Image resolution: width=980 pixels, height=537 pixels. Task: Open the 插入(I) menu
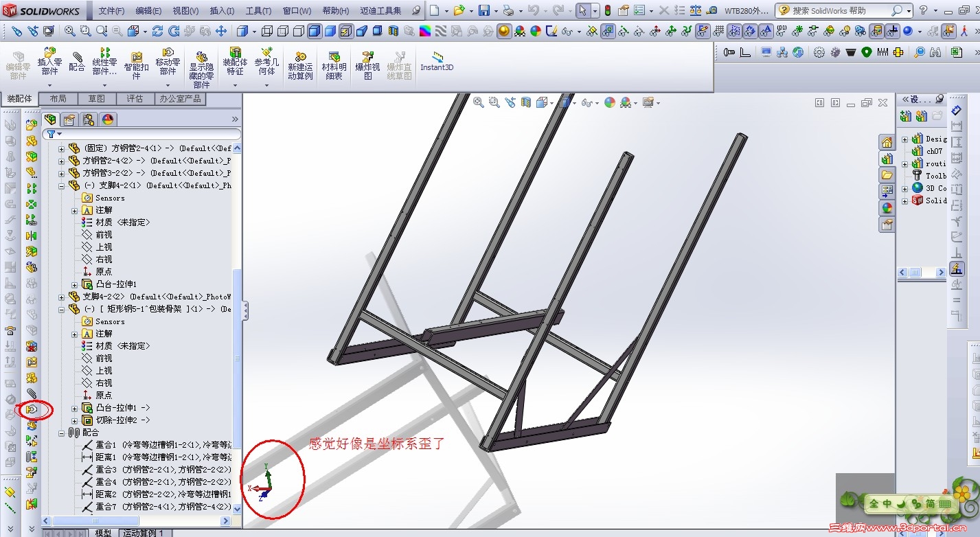(x=222, y=11)
